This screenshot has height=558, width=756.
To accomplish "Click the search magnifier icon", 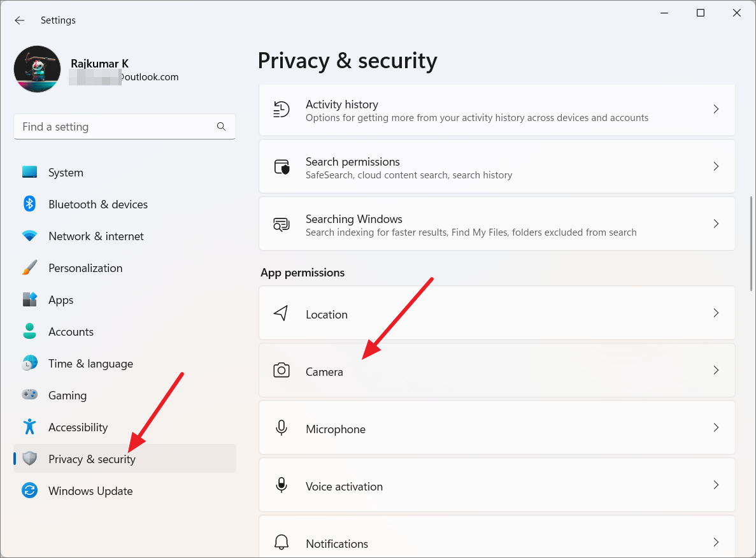I will [x=221, y=127].
